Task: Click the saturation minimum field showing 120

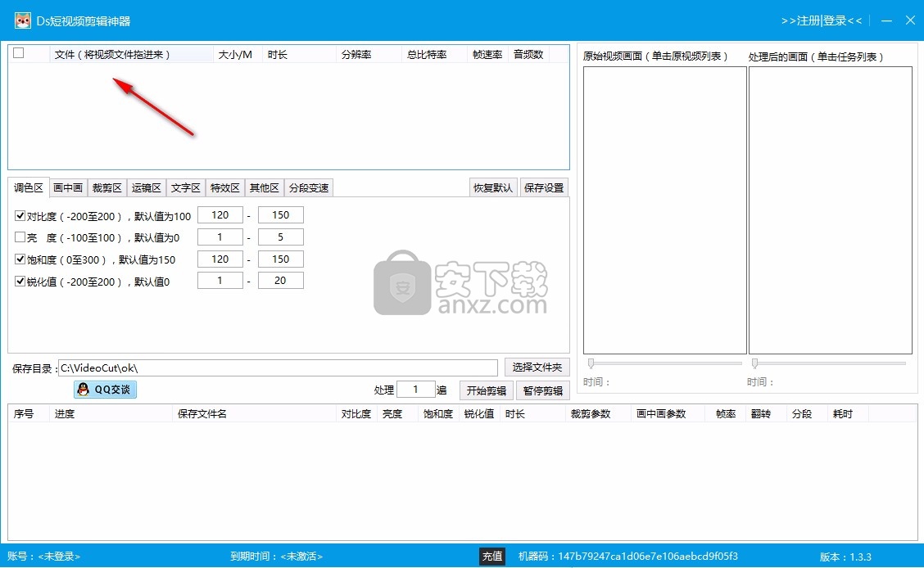Action: point(220,259)
